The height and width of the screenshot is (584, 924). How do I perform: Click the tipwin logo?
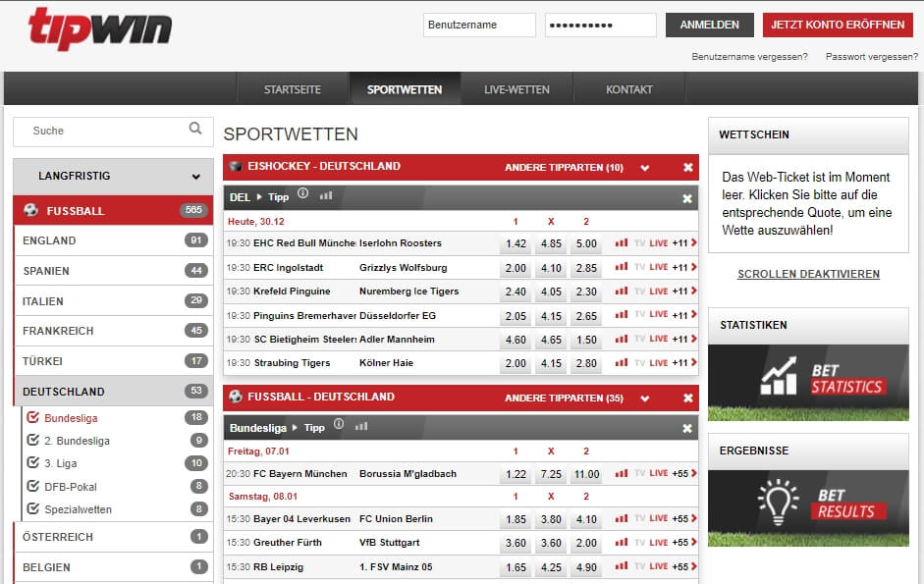(100, 28)
